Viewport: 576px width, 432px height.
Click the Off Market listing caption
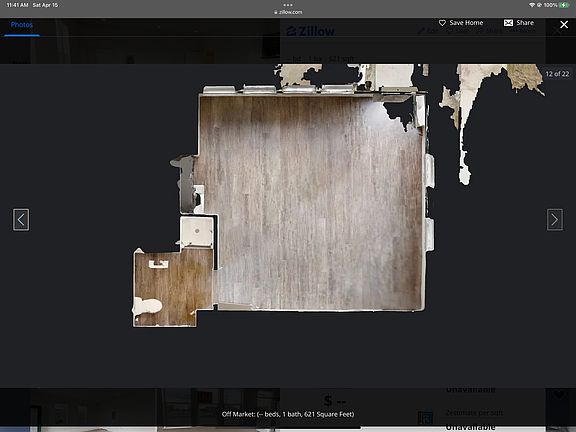(x=288, y=414)
